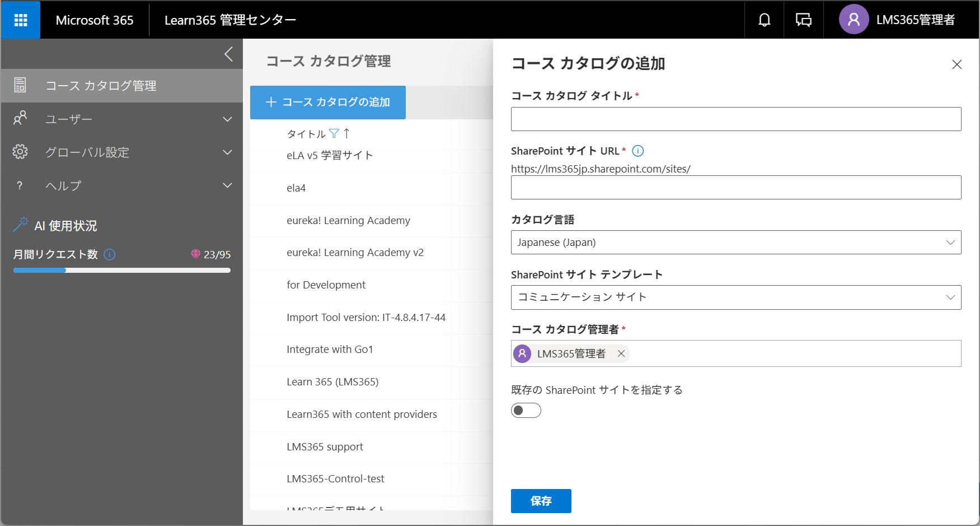Go to Microsoft 365 home link
The image size is (980, 526).
[95, 20]
